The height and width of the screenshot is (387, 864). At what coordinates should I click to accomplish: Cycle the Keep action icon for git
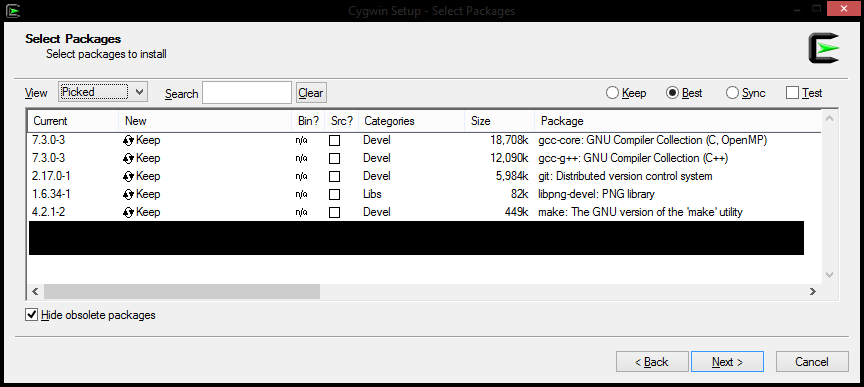128,176
